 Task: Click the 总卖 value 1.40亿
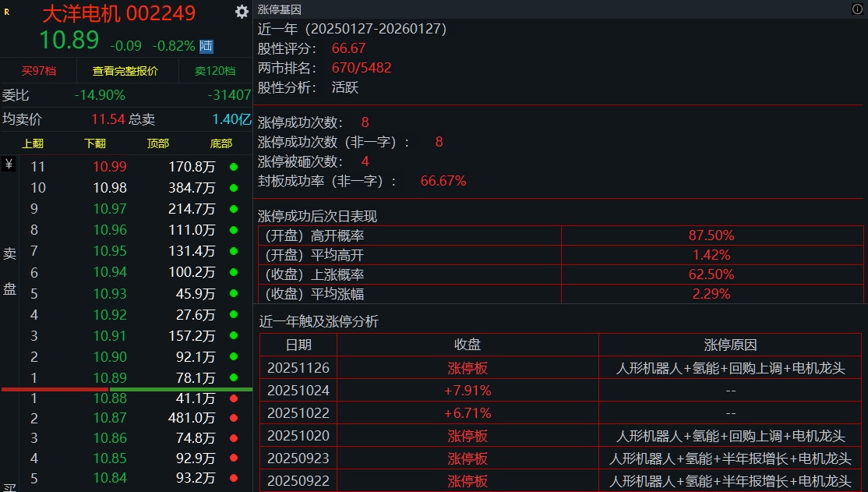tap(232, 119)
